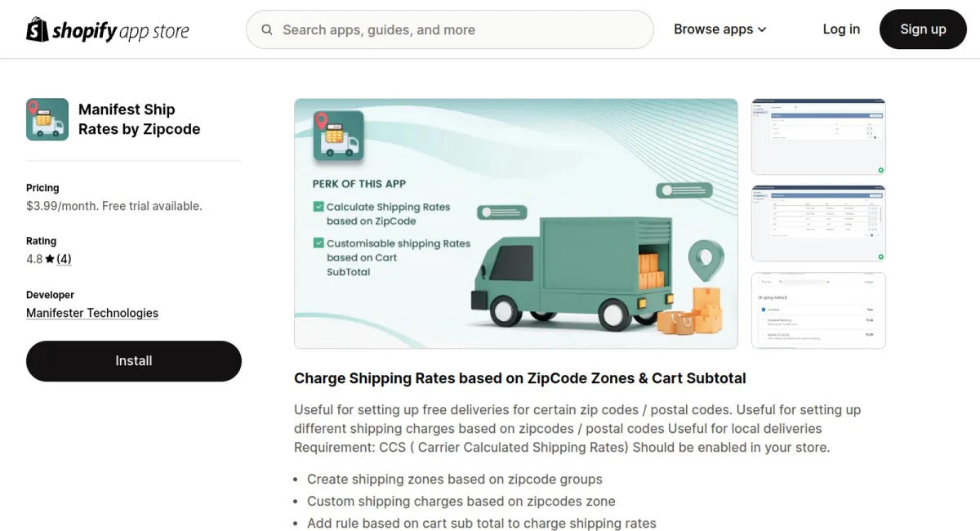Open Manifester Technologies developer link
Viewport: 980px width, 531px height.
pos(92,313)
